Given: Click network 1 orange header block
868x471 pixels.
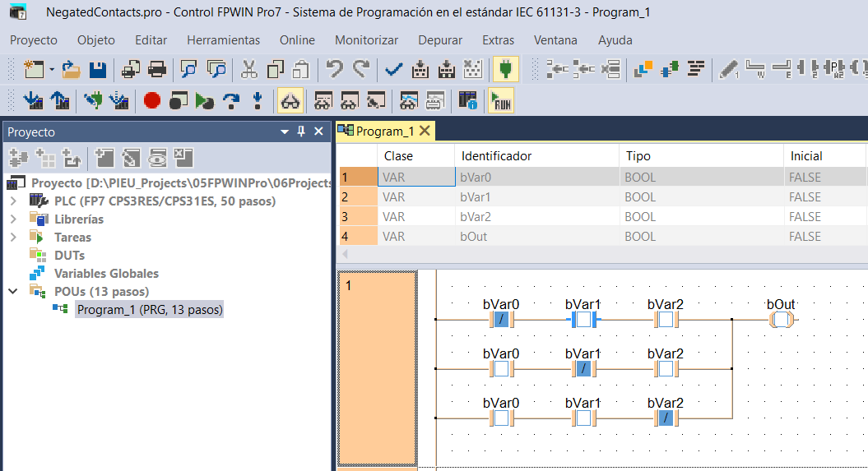Looking at the screenshot, I should click(x=377, y=368).
